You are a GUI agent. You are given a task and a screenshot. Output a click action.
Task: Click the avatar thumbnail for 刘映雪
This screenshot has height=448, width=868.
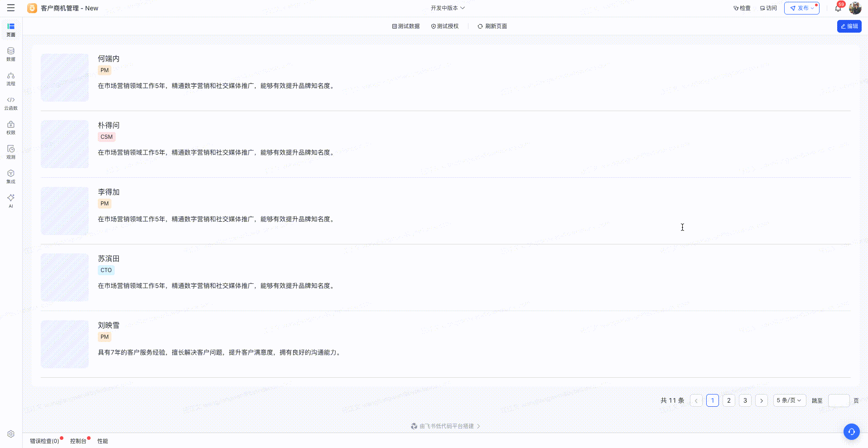[65, 344]
